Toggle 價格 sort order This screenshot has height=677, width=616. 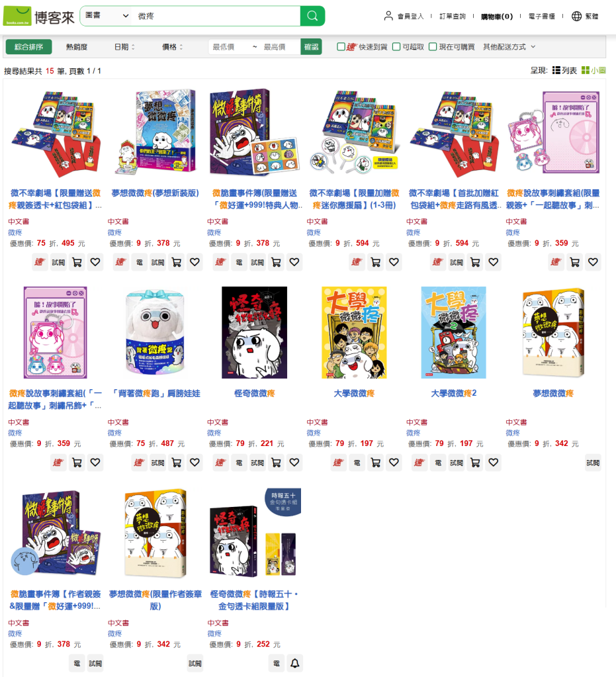172,46
